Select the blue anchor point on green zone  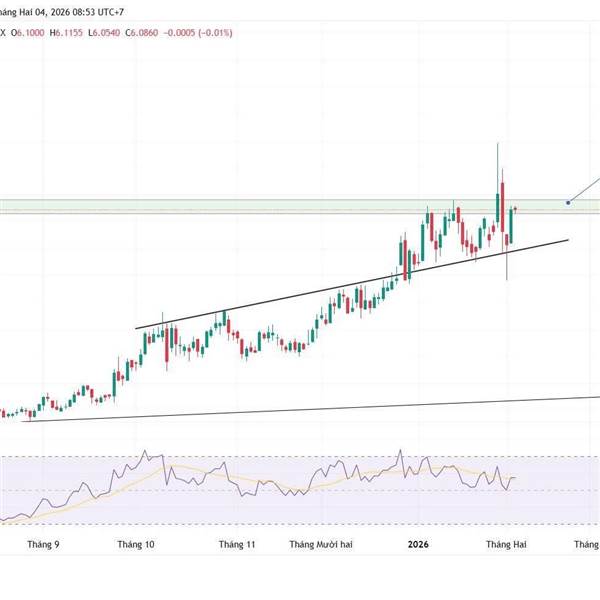coord(568,202)
